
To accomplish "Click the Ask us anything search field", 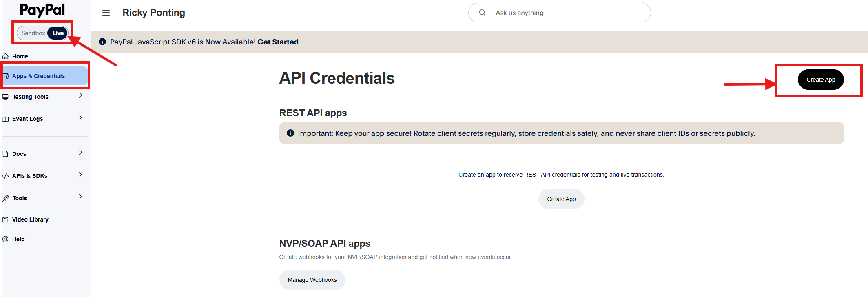I will [560, 13].
